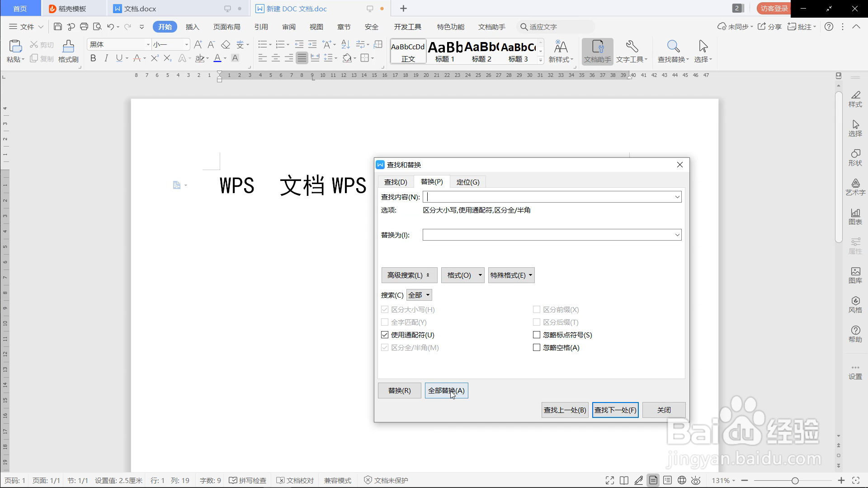
Task: Apply Underline formatting
Action: [119, 58]
